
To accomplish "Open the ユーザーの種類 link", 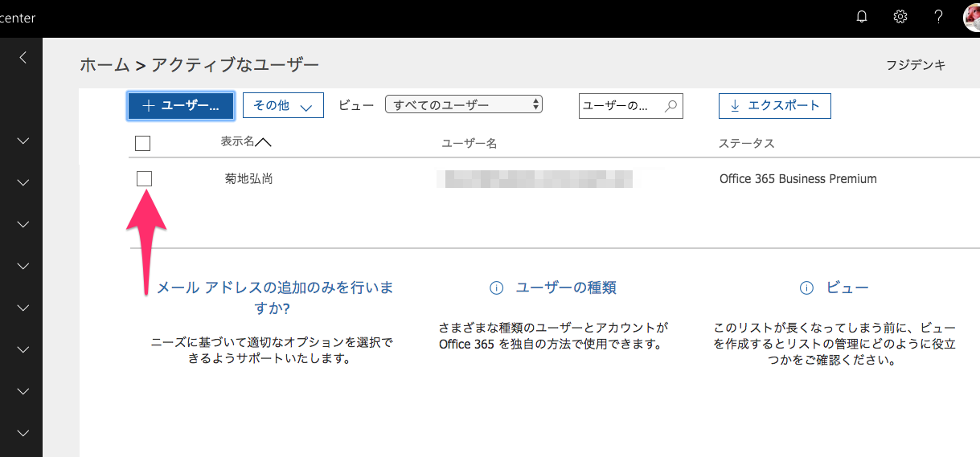I will point(566,288).
